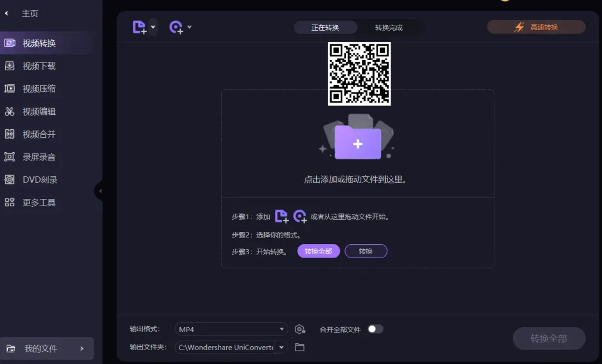Screen dimensions: 602x364
Task: Click the purple 转换全部 button in 步骤3
Action: coord(318,251)
